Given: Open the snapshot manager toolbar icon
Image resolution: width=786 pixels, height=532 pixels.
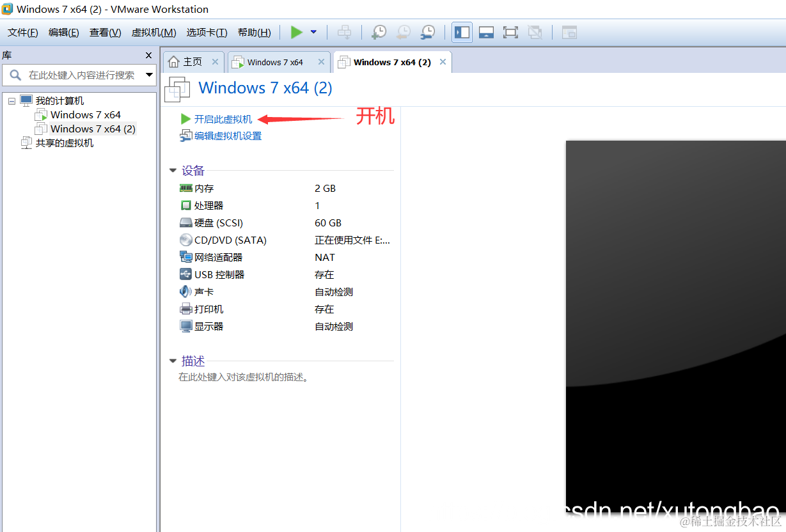Looking at the screenshot, I should [428, 32].
